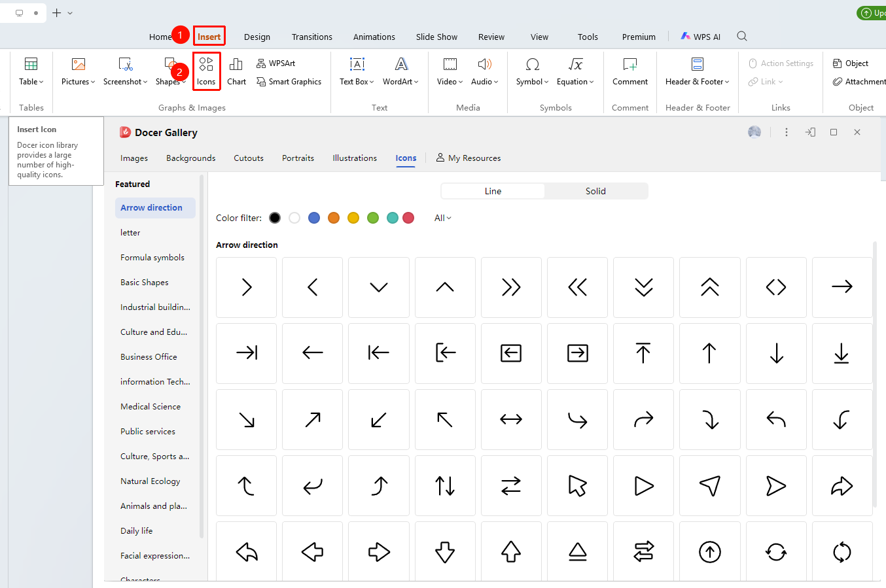
Task: Select the code brackets arrow icon
Action: [776, 287]
